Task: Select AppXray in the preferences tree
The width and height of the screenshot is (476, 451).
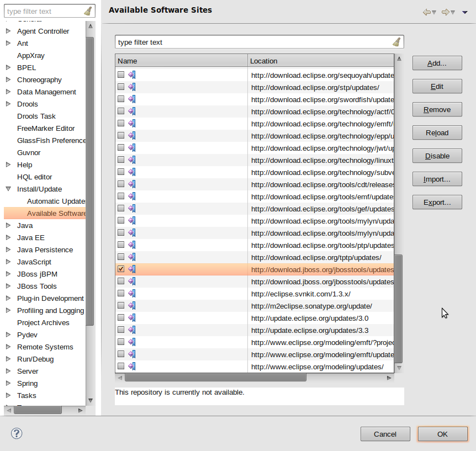Action: coord(31,56)
